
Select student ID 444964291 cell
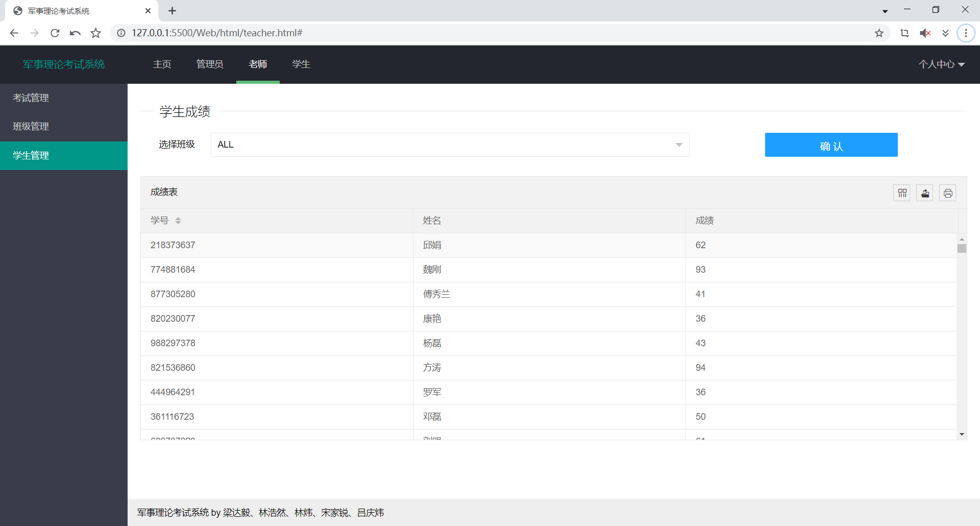coord(277,392)
